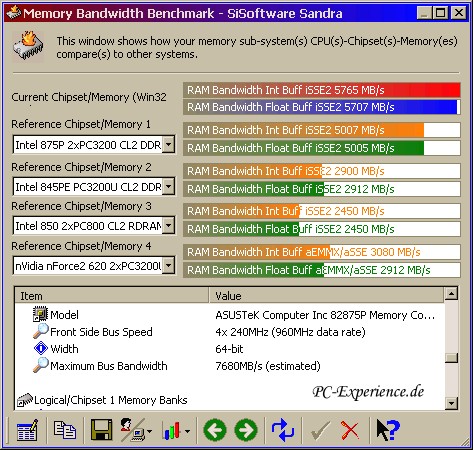Click the list scrollbar thumb
The width and height of the screenshot is (473, 450).
pos(452,358)
